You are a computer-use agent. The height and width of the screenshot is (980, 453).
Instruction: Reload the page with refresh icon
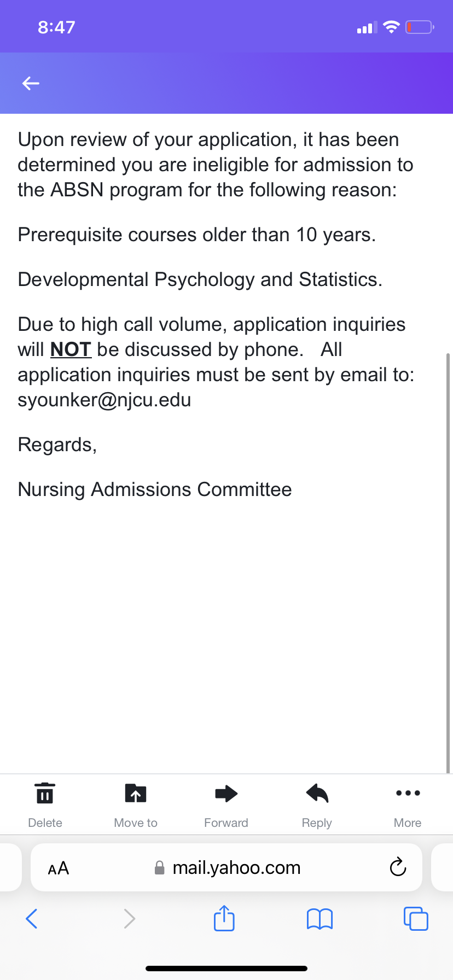398,867
